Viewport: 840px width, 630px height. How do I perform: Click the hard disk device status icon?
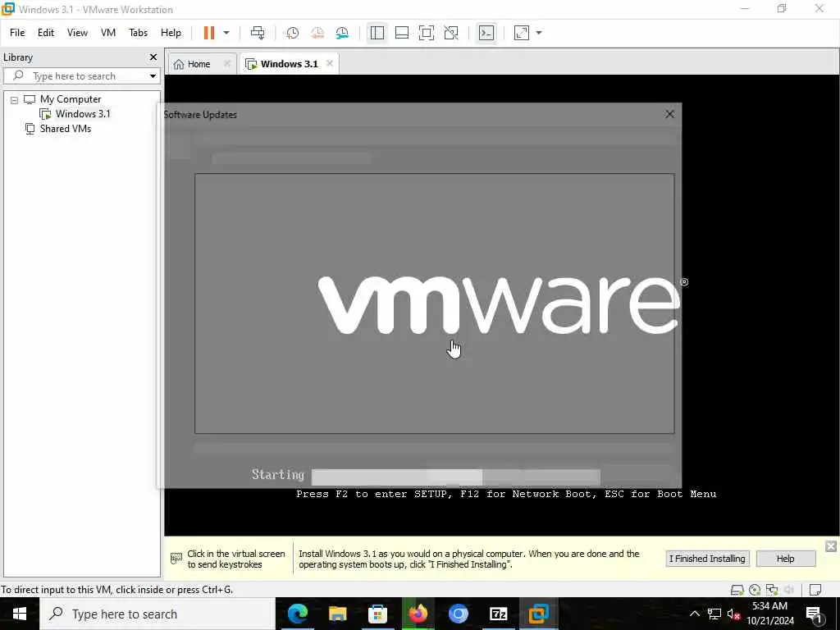(x=737, y=590)
